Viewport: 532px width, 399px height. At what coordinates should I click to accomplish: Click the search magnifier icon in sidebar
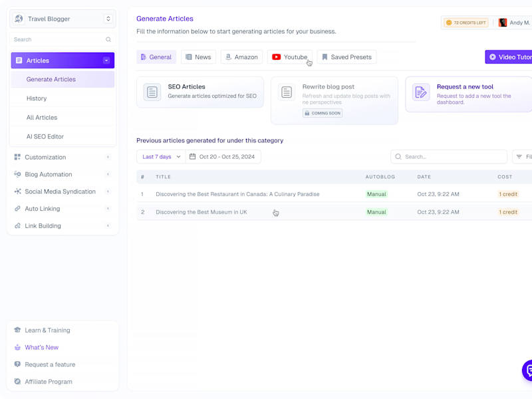tap(108, 39)
